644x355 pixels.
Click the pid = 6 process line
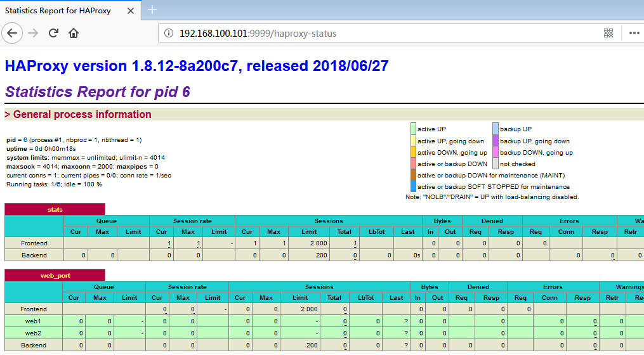74,140
